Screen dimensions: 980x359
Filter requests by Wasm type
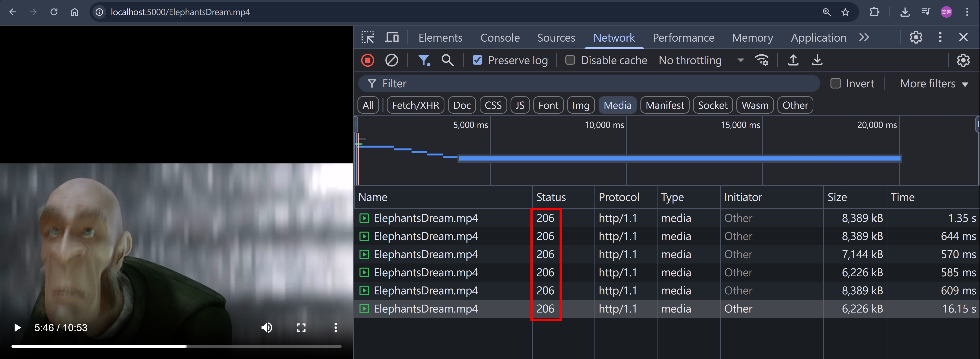(x=755, y=105)
